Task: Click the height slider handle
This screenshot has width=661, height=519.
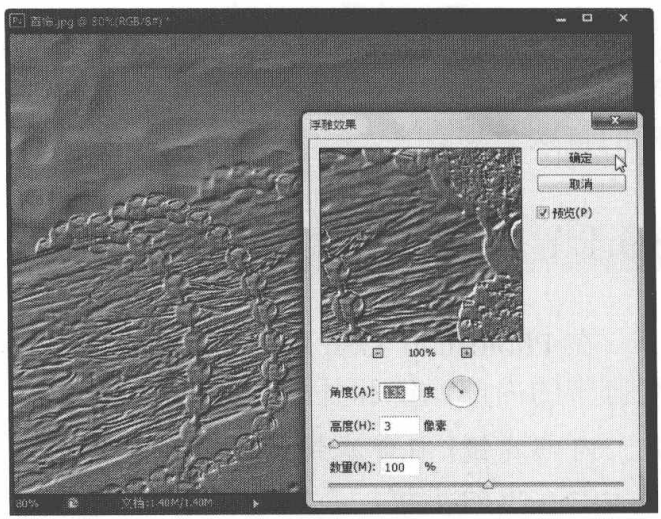Action: pos(334,444)
